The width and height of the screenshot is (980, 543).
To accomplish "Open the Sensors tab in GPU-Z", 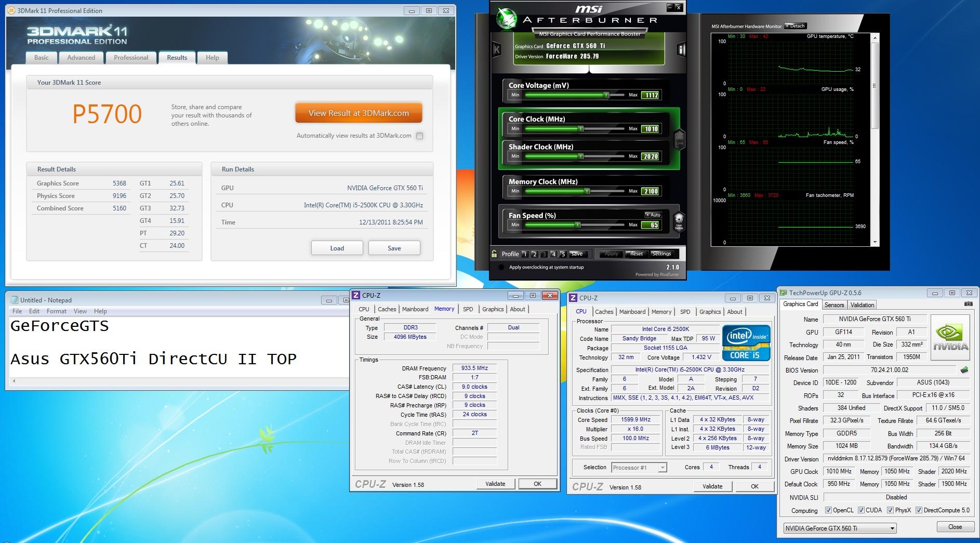I will coord(834,305).
